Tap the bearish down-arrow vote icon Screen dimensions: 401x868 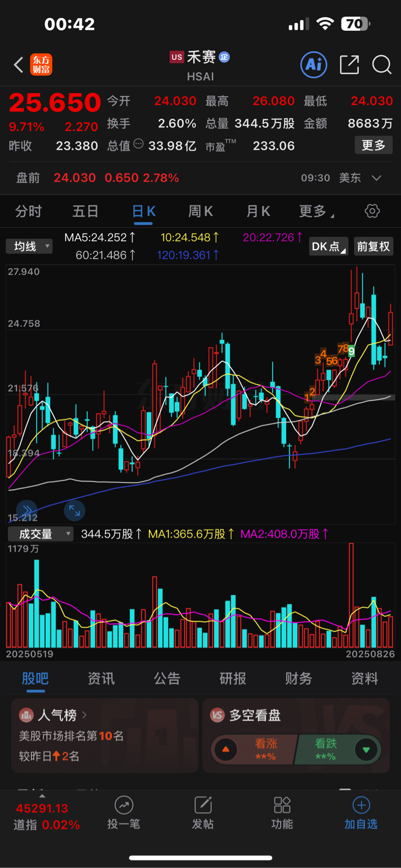[x=366, y=749]
